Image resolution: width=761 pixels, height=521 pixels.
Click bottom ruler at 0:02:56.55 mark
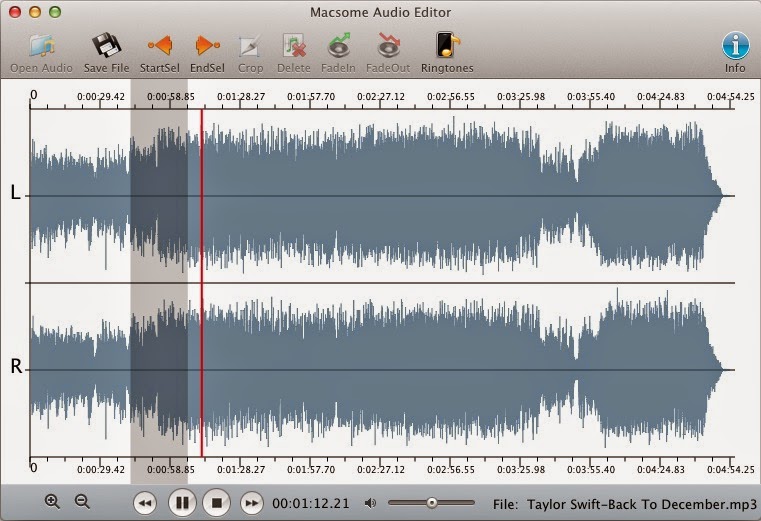point(451,470)
